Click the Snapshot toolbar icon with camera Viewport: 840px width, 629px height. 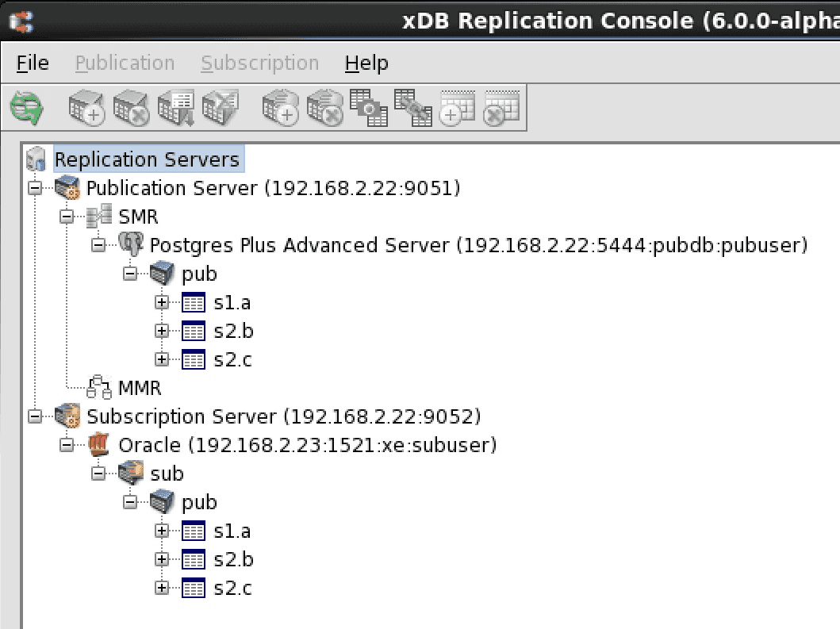click(x=370, y=107)
